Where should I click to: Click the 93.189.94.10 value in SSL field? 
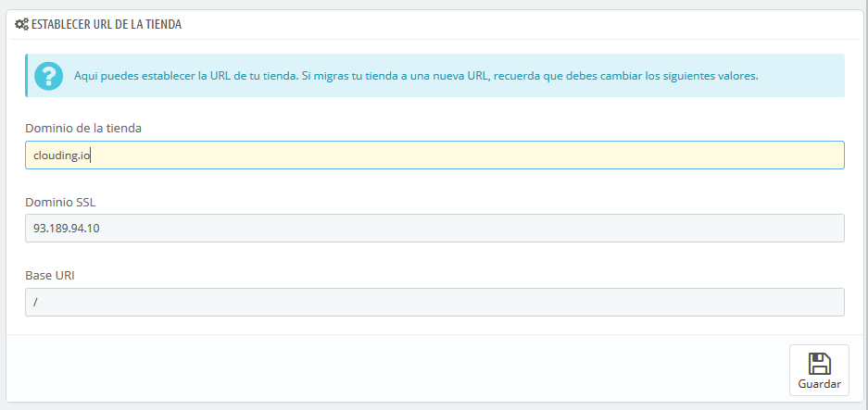pyautogui.click(x=67, y=229)
